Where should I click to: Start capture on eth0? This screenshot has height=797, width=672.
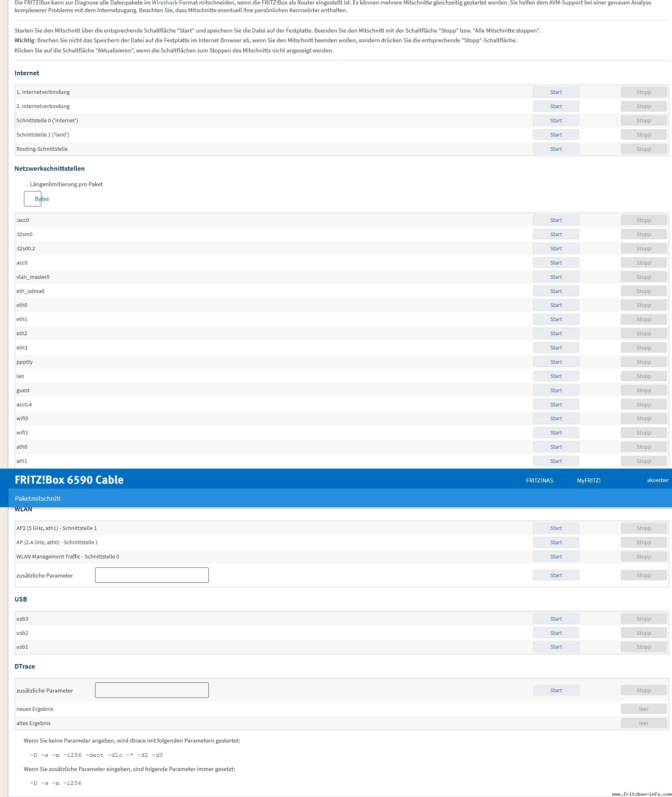pos(556,305)
